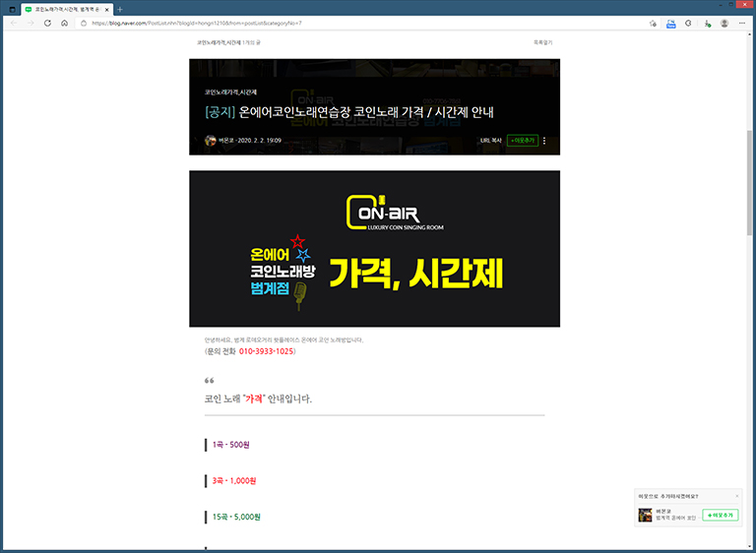Reload the page with the refresh icon
This screenshot has height=553, width=756.
pyautogui.click(x=47, y=23)
